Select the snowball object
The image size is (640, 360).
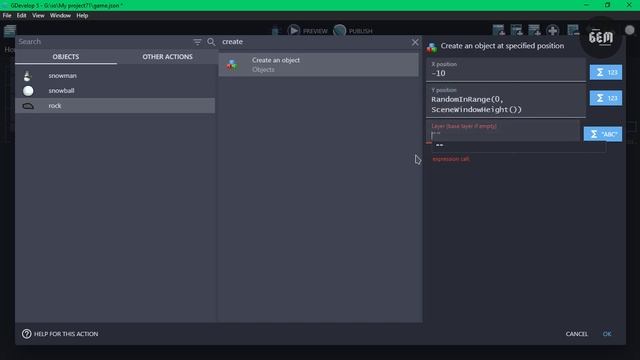(115, 91)
